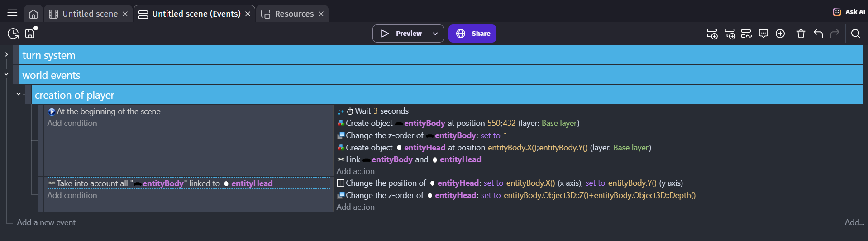
Task: Open the hamburger main menu
Action: (12, 13)
